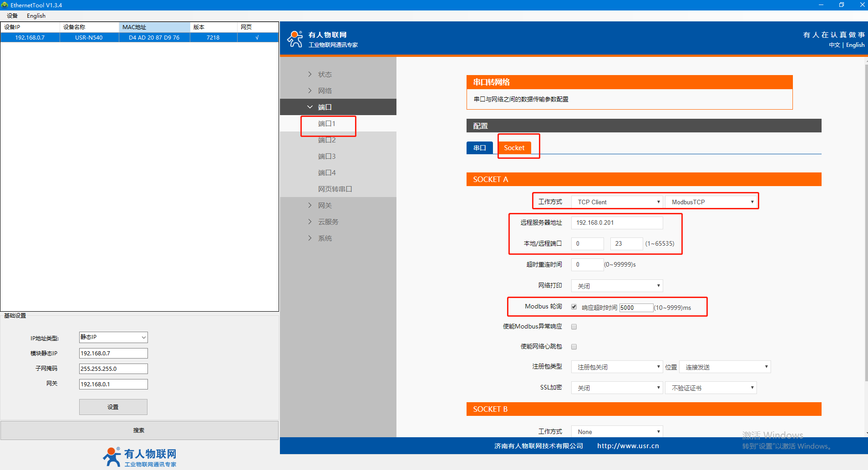Switch to the 串口 tab

tap(479, 148)
